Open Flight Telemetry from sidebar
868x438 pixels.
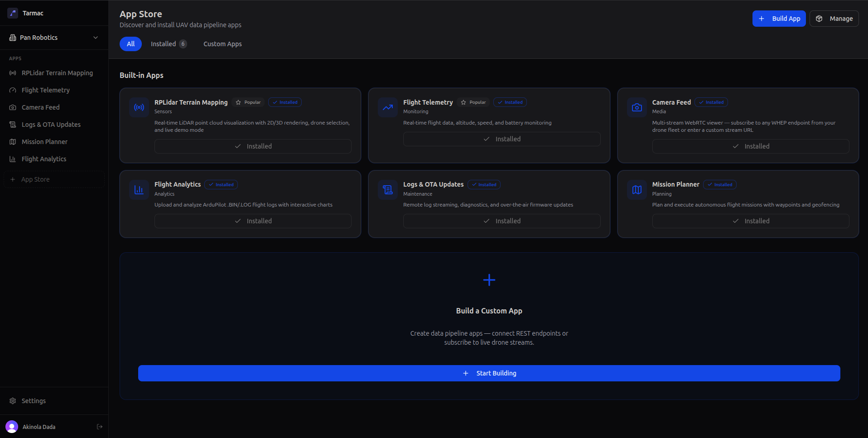tap(54, 90)
